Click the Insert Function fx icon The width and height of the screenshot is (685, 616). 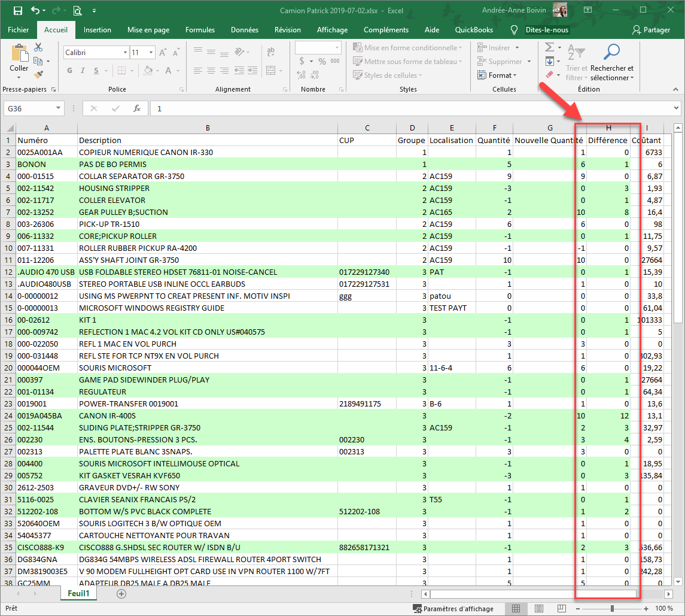point(136,108)
